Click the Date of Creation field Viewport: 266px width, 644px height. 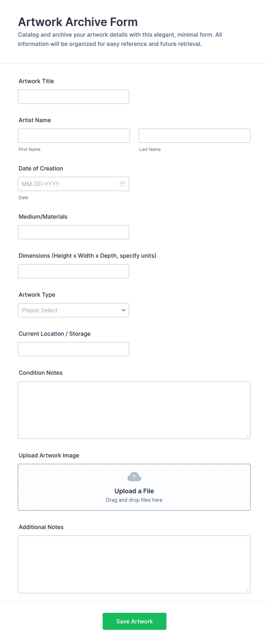(74, 184)
